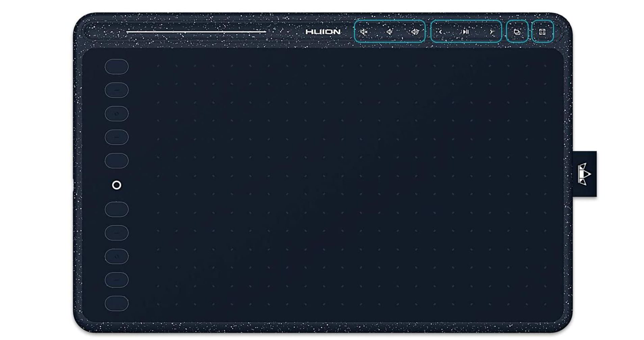The width and height of the screenshot is (644, 340).
Task: Click the express key just above white ring
Action: (117, 160)
